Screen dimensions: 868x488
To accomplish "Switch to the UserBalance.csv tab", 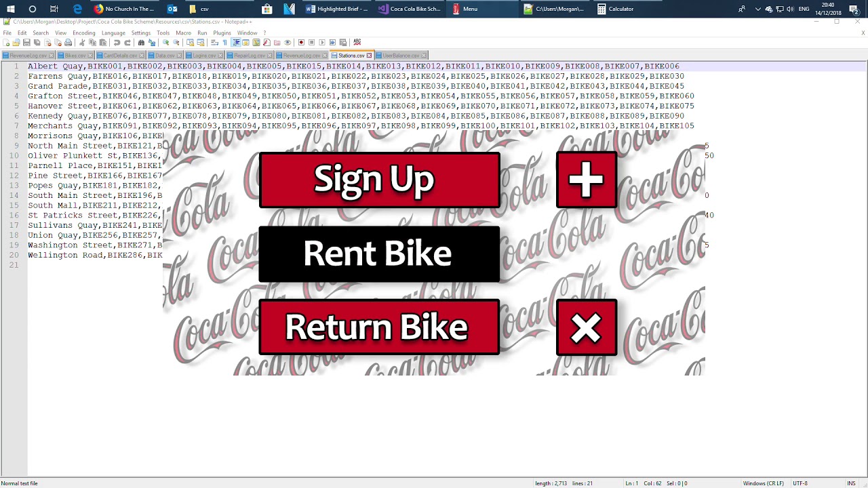I will (x=401, y=56).
